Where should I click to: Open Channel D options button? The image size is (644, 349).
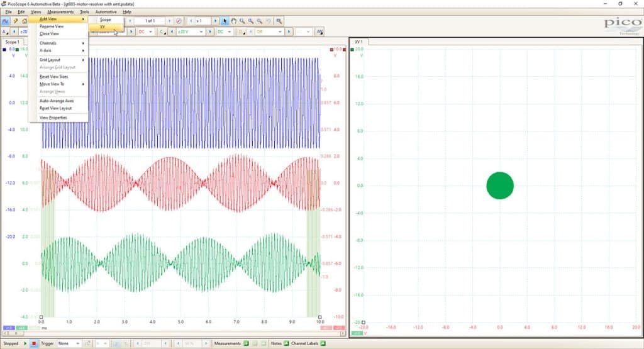[x=241, y=31]
